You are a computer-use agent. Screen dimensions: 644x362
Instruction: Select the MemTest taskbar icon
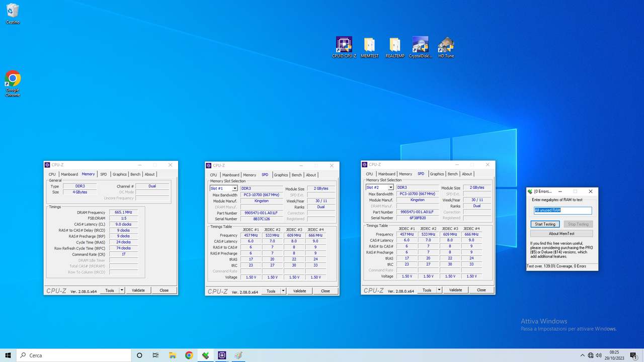[x=205, y=355]
